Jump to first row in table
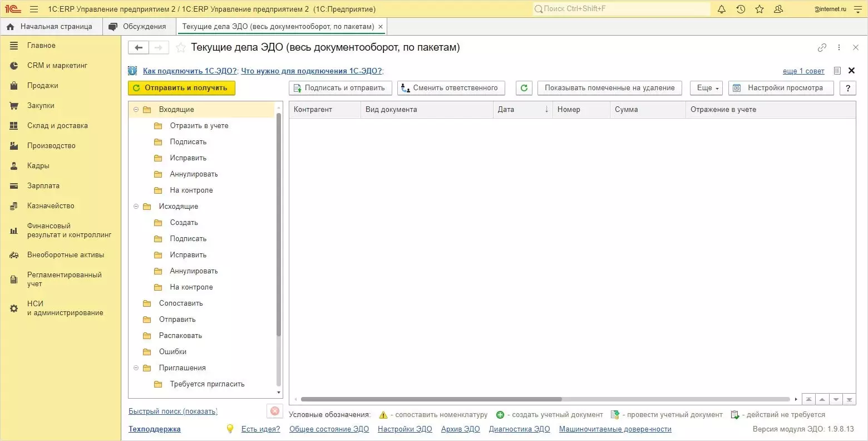 (808, 399)
